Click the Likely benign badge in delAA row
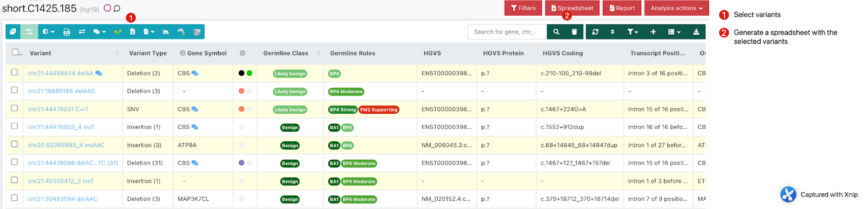The width and height of the screenshot is (868, 209). tap(290, 74)
